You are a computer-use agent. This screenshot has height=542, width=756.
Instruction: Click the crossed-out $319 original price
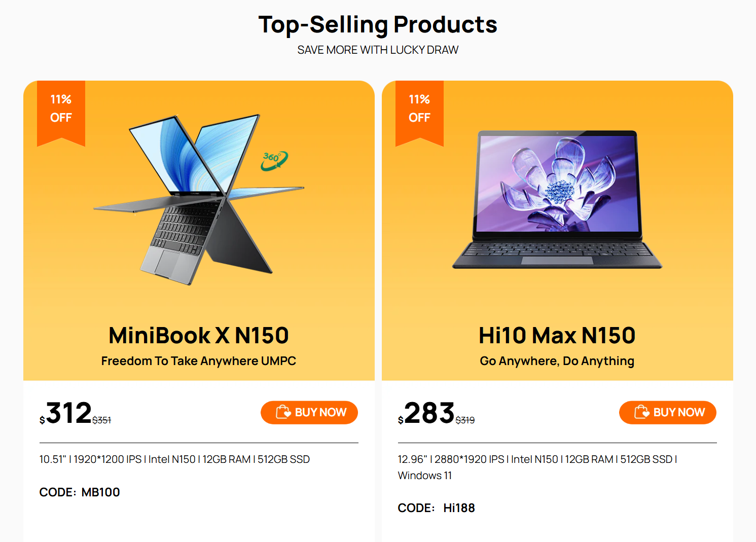(x=465, y=420)
